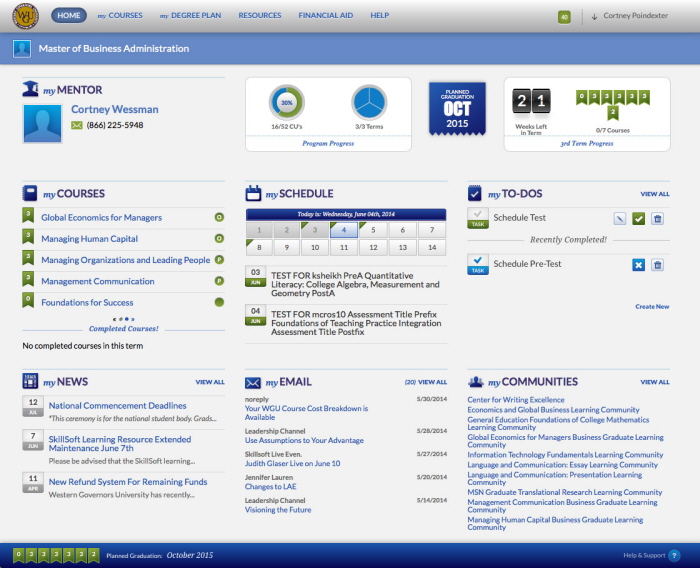Edit the Schedule Test task with pencil icon

coord(619,218)
